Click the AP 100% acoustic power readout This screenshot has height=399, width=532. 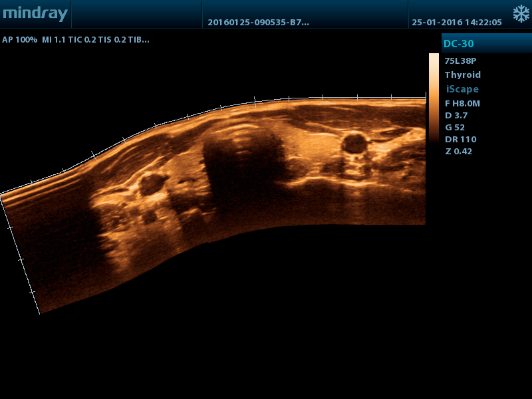20,40
